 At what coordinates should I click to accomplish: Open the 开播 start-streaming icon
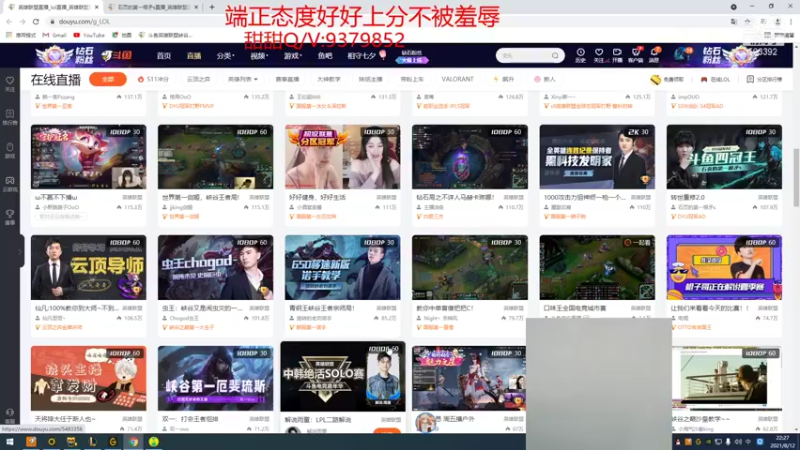point(617,55)
